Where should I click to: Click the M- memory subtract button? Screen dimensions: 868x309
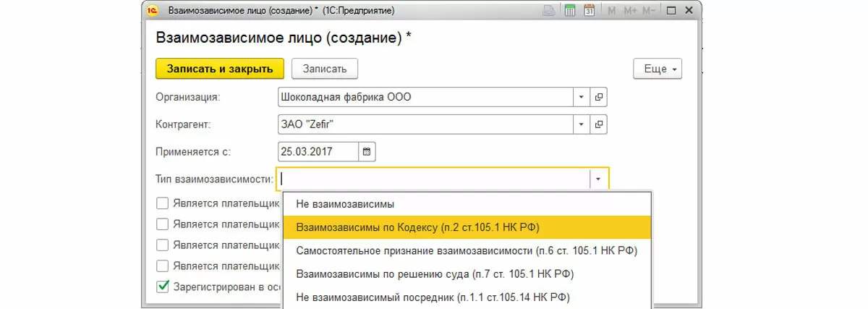pos(649,11)
